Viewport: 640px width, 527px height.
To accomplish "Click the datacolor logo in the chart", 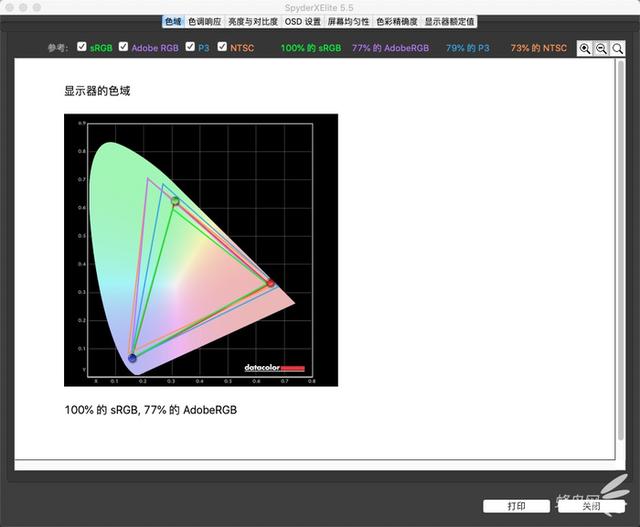I will coord(274,368).
